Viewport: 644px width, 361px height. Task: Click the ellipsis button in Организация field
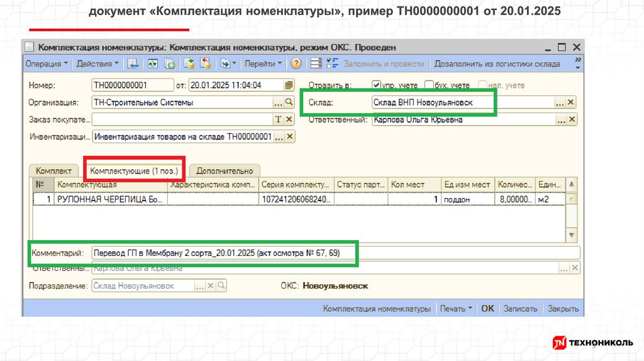pyautogui.click(x=279, y=103)
